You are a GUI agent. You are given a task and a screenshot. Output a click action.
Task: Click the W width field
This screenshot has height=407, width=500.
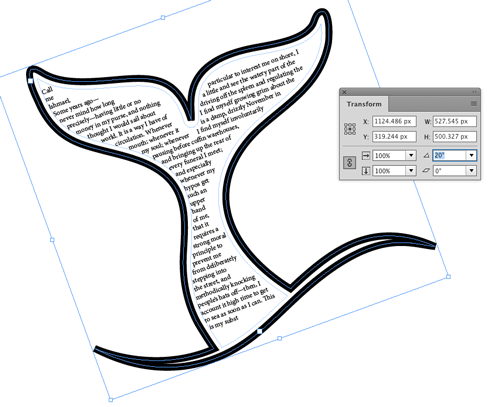click(455, 121)
